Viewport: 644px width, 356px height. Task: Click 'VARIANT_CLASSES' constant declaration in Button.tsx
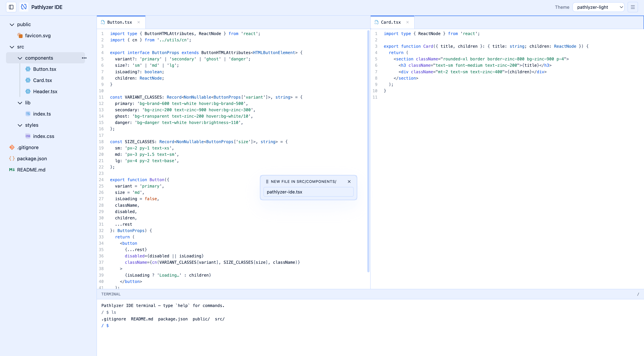tap(143, 97)
